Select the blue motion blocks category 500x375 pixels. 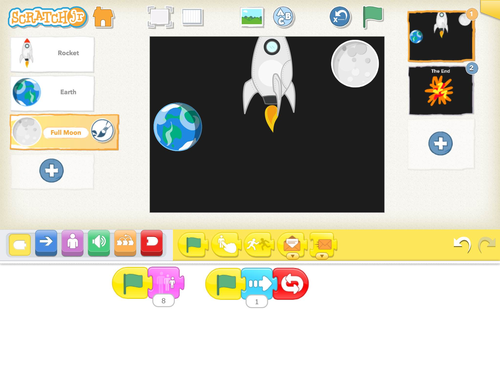(x=46, y=243)
